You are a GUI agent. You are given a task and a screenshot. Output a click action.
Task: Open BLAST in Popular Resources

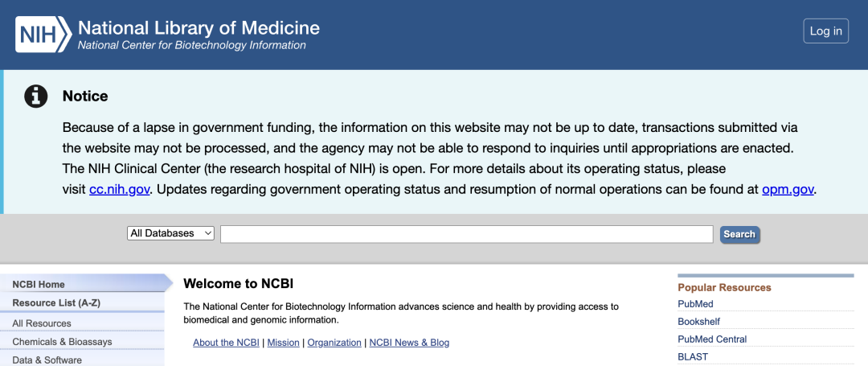point(693,356)
